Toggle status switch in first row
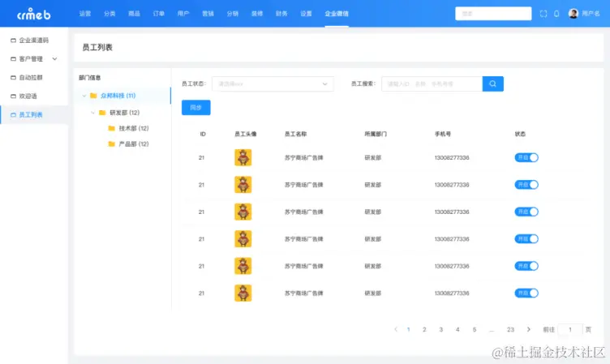The image size is (610, 364). (x=526, y=157)
